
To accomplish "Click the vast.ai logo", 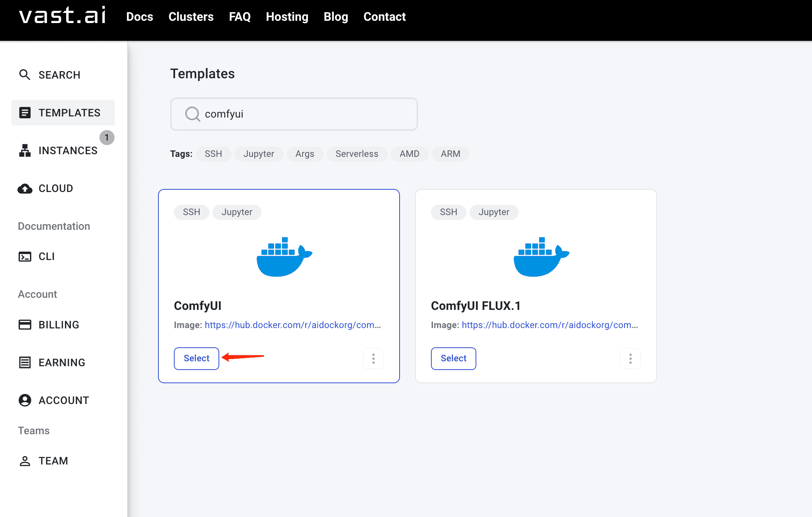I will click(63, 16).
